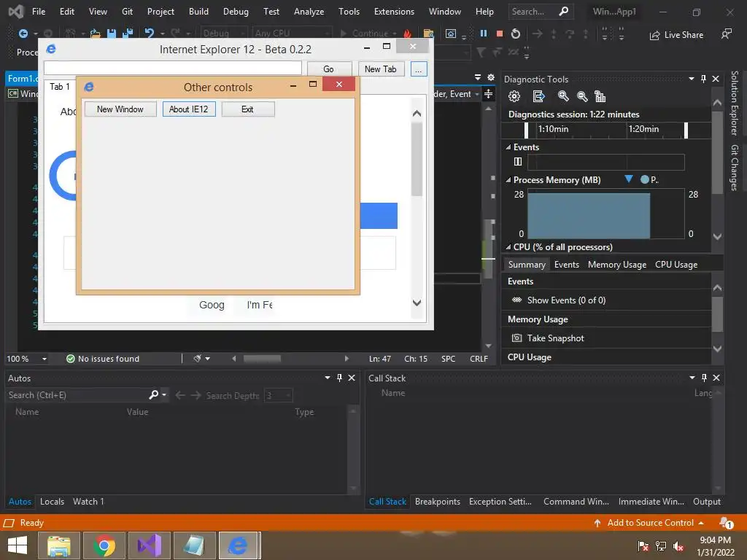Viewport: 747px width, 560px height.
Task: Click the Undo toolbar arrow
Action: [x=150, y=34]
